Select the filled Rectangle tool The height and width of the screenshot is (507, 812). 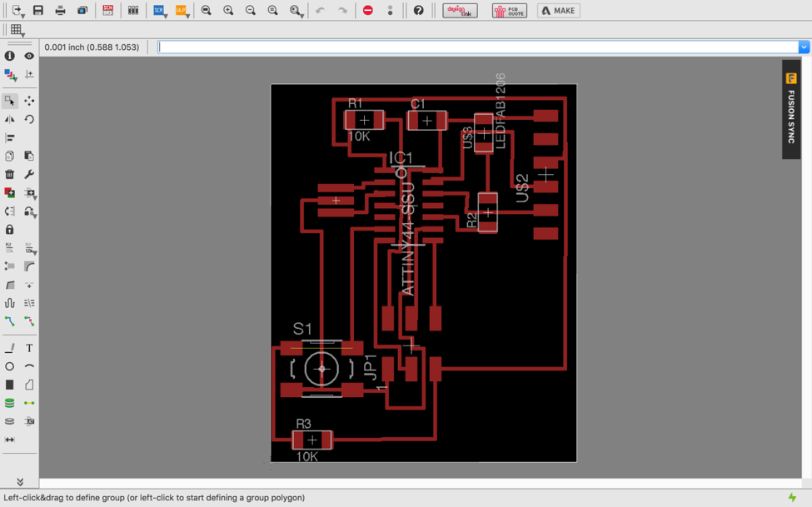coord(9,385)
